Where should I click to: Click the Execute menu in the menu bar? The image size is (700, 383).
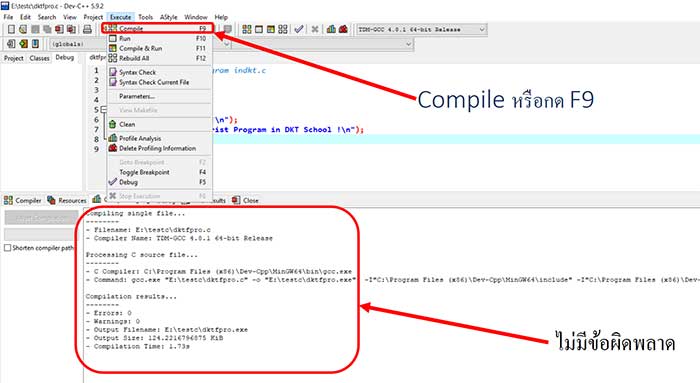pos(121,17)
